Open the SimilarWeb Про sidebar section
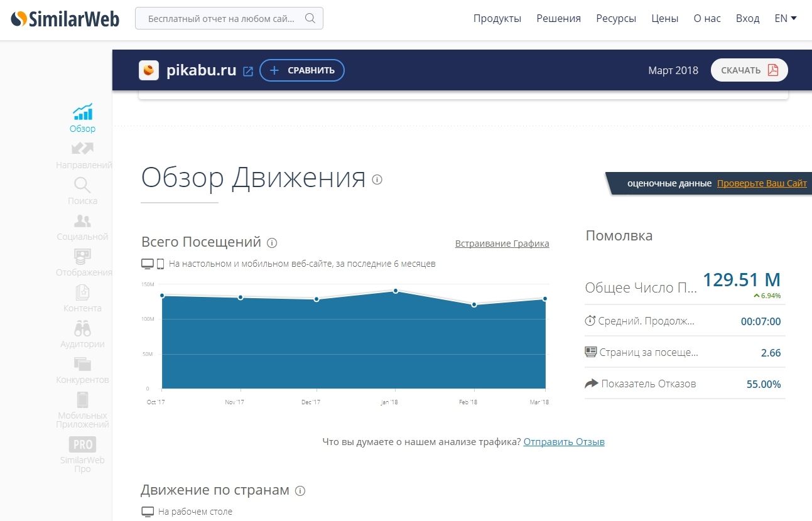 pyautogui.click(x=82, y=454)
